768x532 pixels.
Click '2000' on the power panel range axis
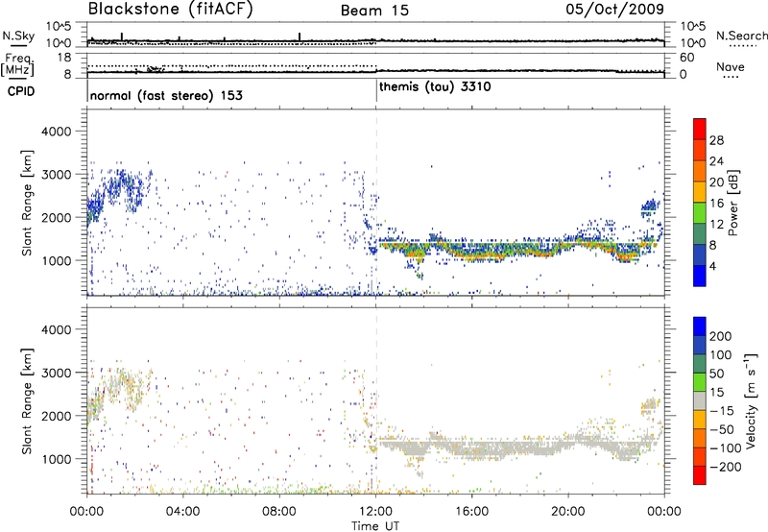tap(56, 217)
